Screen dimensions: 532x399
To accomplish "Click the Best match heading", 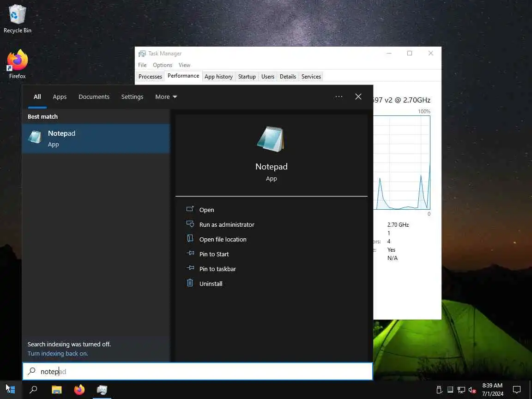I will pyautogui.click(x=42, y=116).
